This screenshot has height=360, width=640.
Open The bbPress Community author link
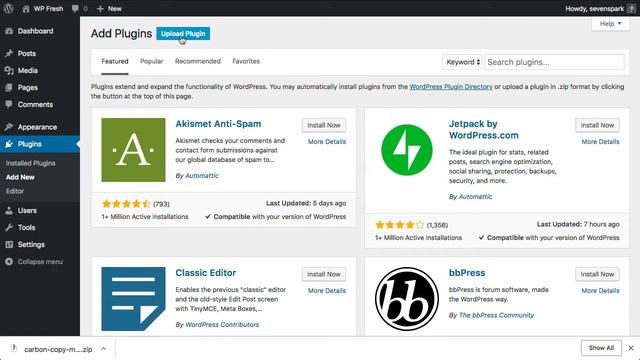496,315
